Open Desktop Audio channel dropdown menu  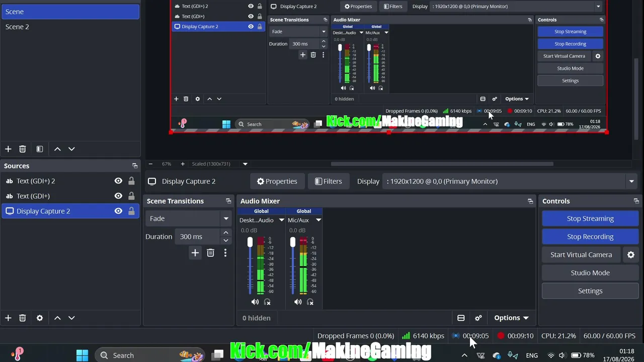[282, 220]
